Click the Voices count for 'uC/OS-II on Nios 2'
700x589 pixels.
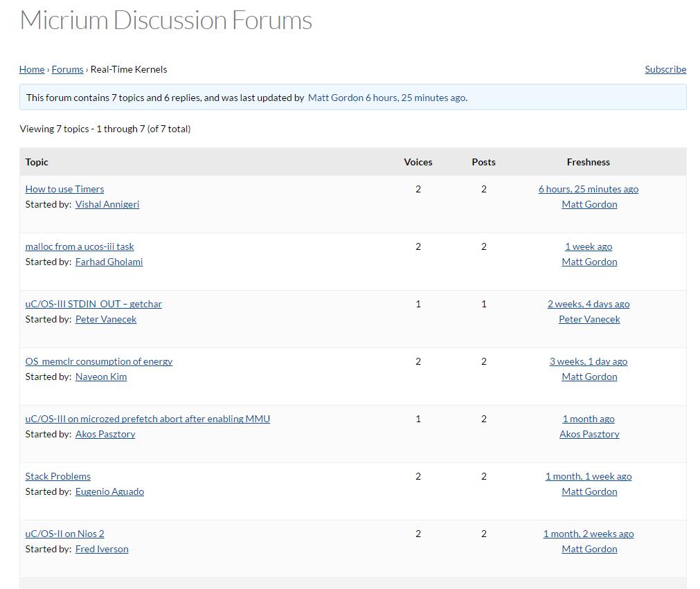[x=418, y=534]
